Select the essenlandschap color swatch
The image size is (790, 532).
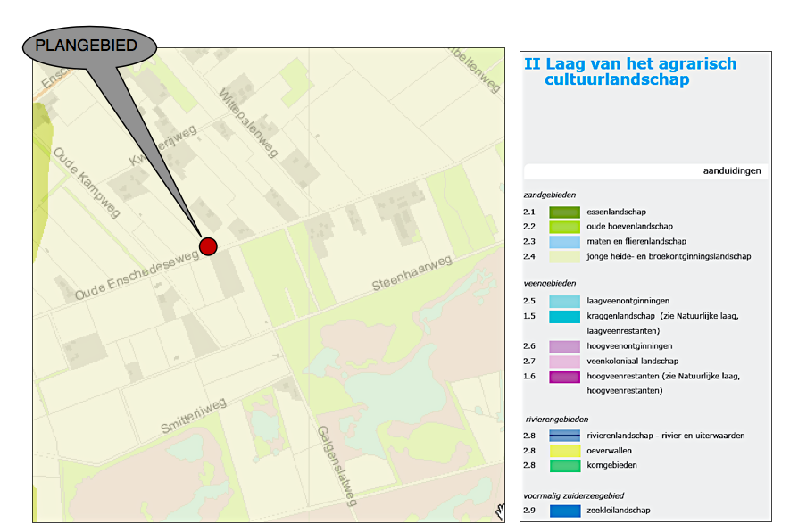pyautogui.click(x=564, y=212)
